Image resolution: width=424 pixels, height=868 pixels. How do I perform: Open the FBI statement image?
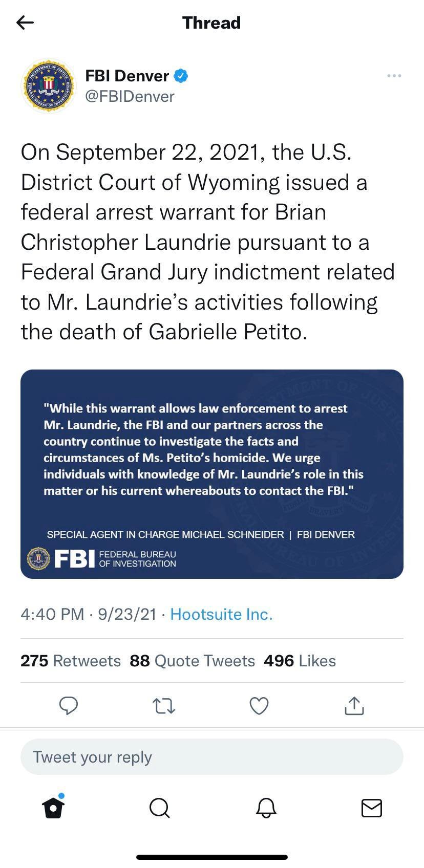pos(212,474)
